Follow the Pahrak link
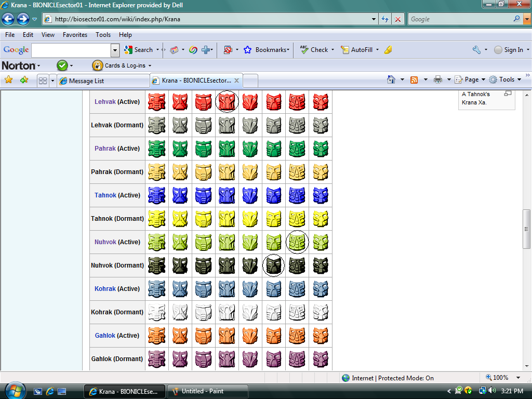The width and height of the screenshot is (532, 399). (105, 148)
